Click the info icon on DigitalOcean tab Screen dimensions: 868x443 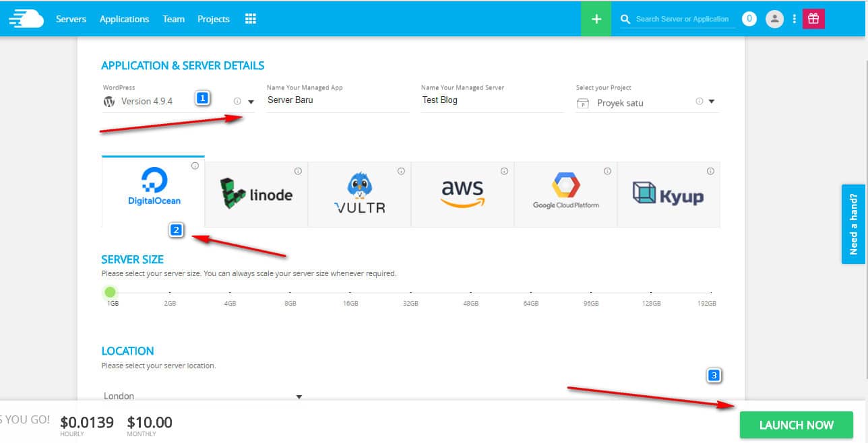195,166
